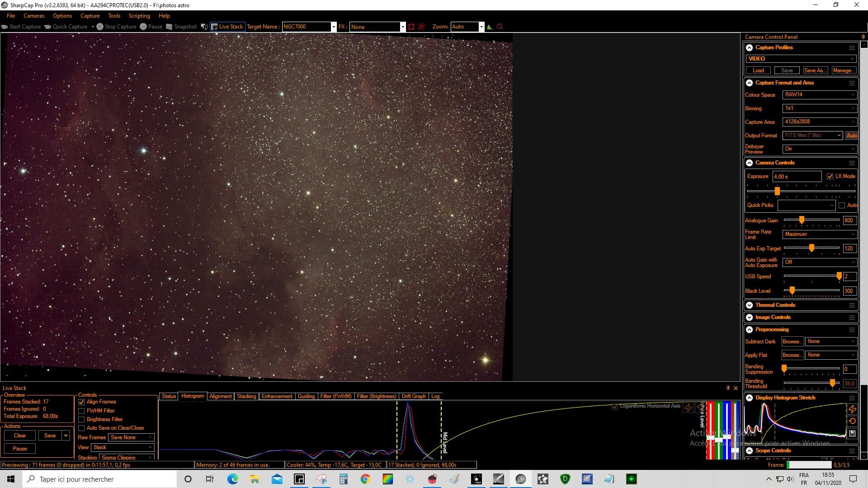Open the VIDEO capture profile dropdown
Viewport: 868px width, 488px height.
(x=801, y=59)
